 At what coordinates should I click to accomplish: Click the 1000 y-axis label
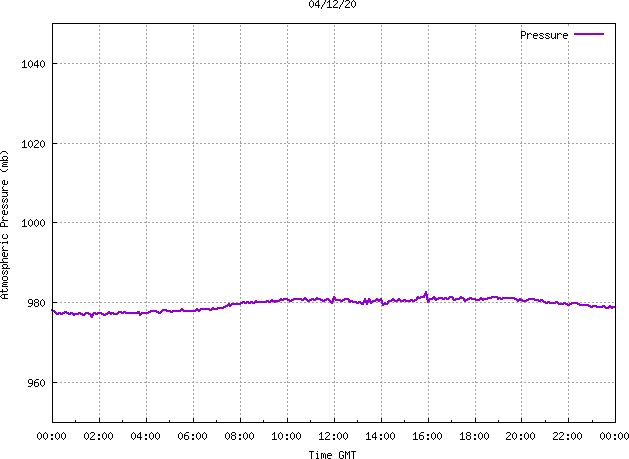click(33, 223)
